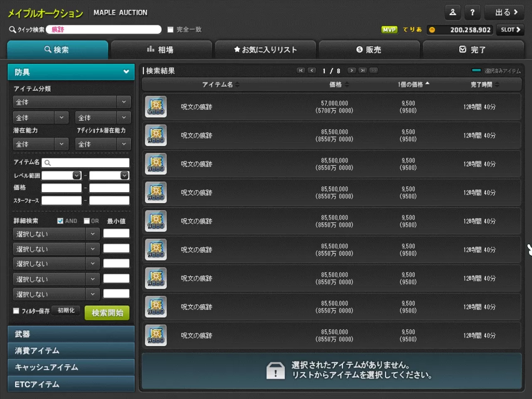Expand the 消費アイテム category section

click(71, 351)
